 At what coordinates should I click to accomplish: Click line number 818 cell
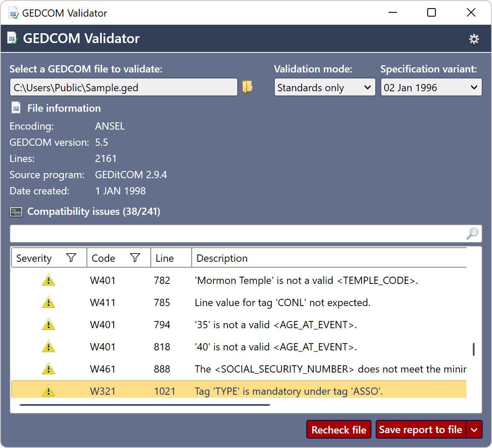[x=162, y=347]
